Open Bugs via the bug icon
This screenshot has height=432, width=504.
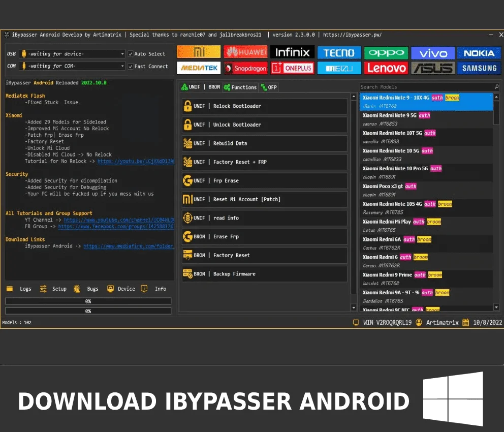(x=77, y=289)
